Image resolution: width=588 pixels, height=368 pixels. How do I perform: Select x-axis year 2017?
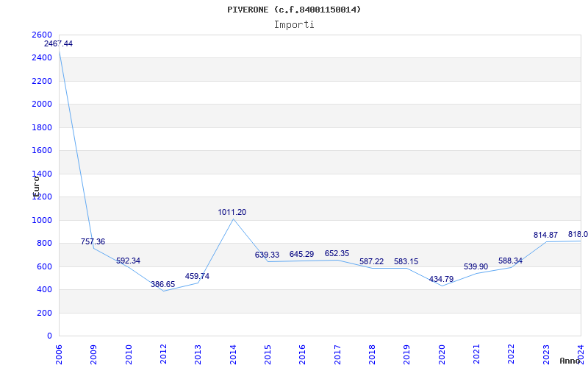pos(337,354)
